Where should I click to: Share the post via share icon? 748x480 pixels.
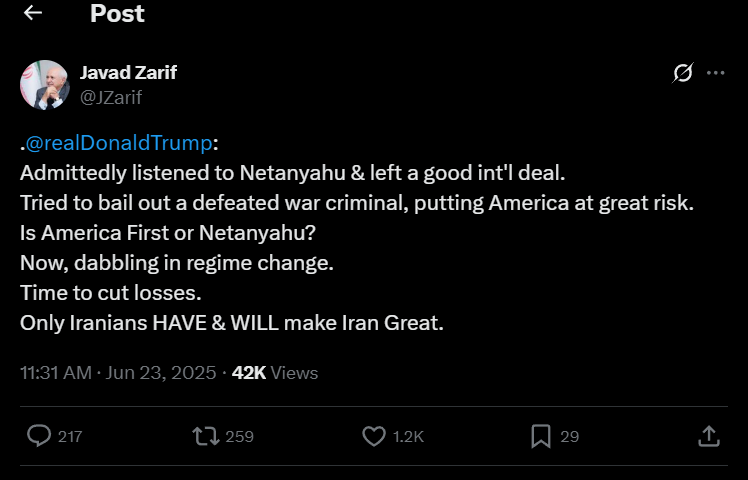tap(708, 436)
